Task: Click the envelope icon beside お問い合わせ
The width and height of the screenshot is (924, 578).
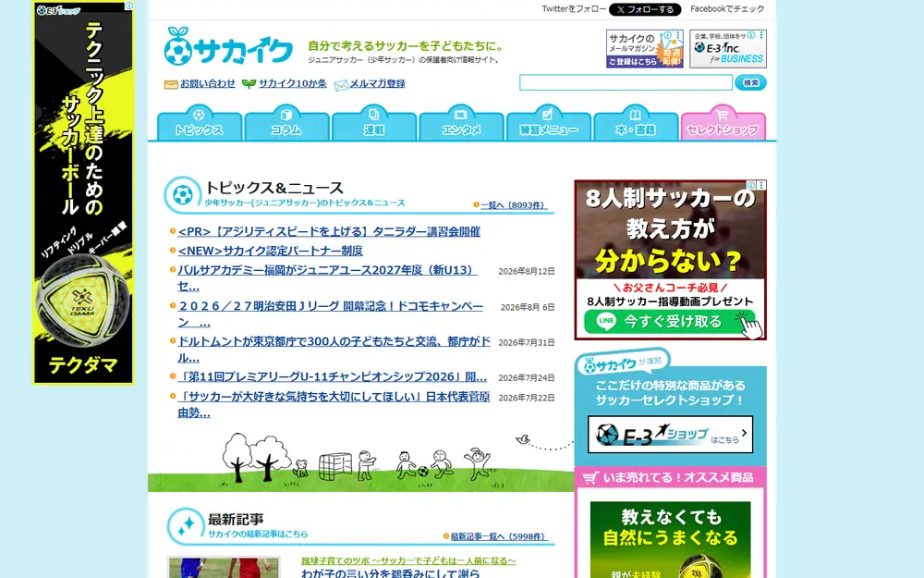Action: [x=171, y=84]
